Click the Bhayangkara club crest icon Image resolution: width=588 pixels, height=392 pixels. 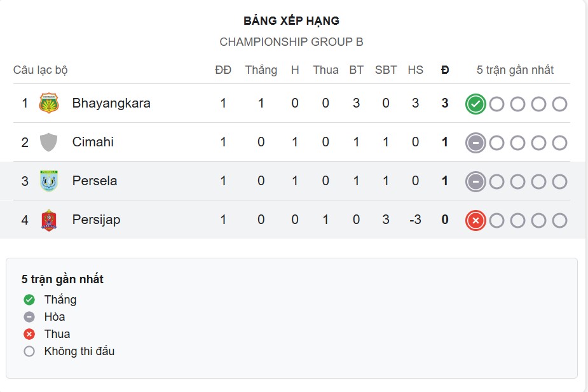coord(48,103)
